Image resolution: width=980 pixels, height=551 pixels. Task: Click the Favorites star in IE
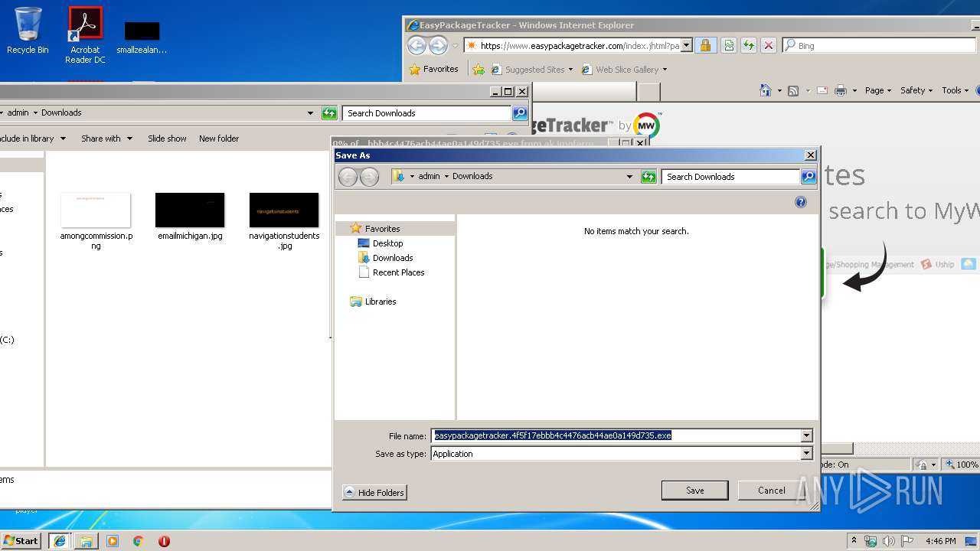tap(415, 69)
